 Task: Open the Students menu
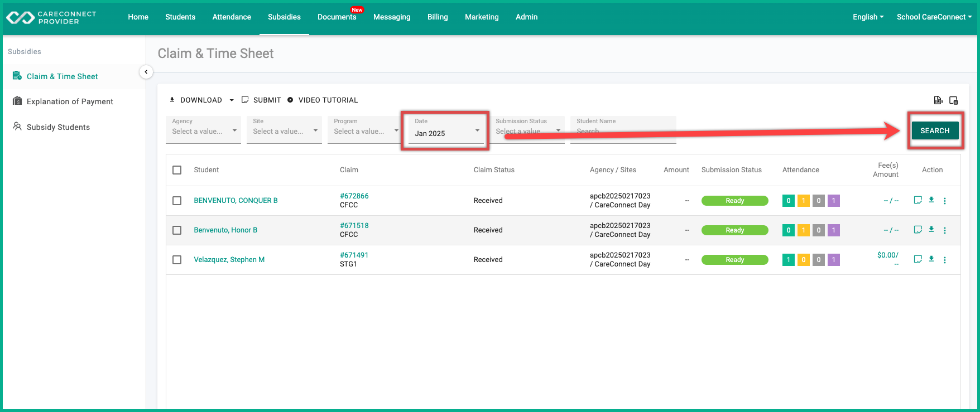(x=180, y=17)
